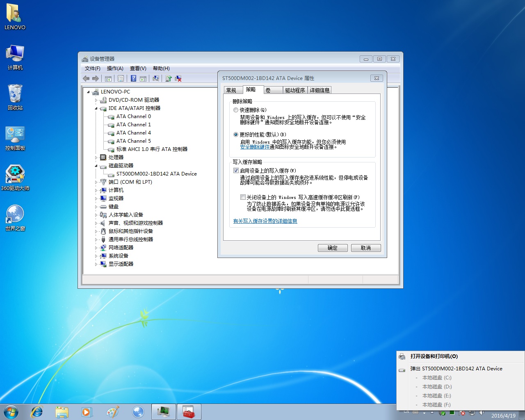Select ATA Channel 4 in the tree
The image size is (525, 420).
[x=133, y=133]
